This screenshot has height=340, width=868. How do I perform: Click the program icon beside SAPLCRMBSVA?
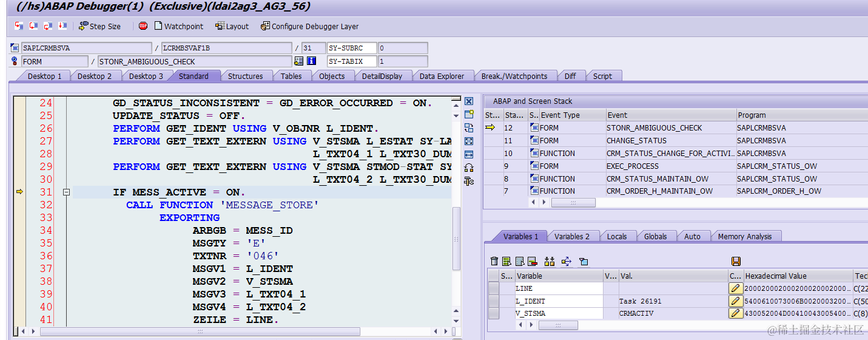click(15, 48)
